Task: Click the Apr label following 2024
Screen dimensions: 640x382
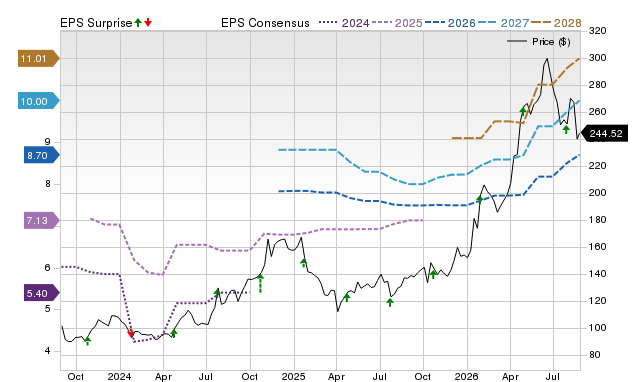Action: [163, 376]
